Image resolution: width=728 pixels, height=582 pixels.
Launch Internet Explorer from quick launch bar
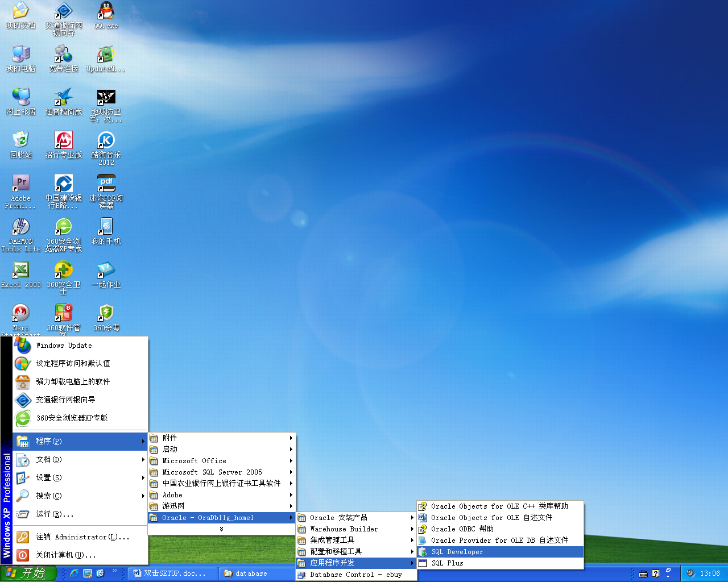pos(74,573)
